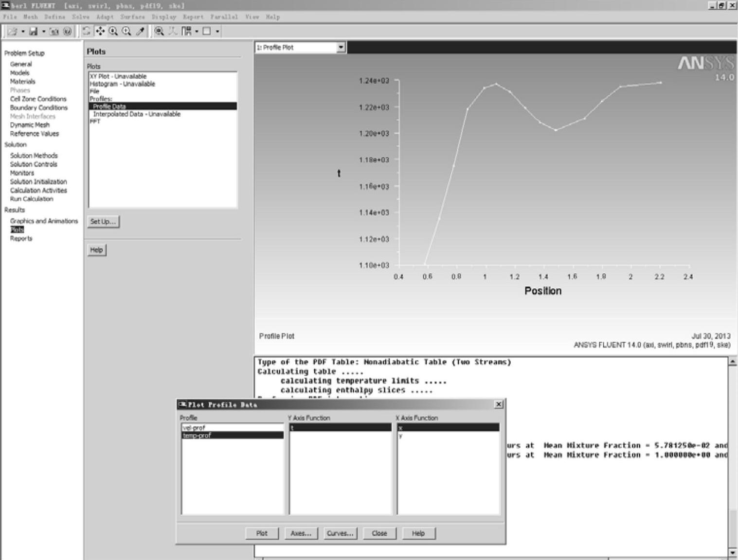Select the zoom in tool
738x560 pixels.
point(113,31)
